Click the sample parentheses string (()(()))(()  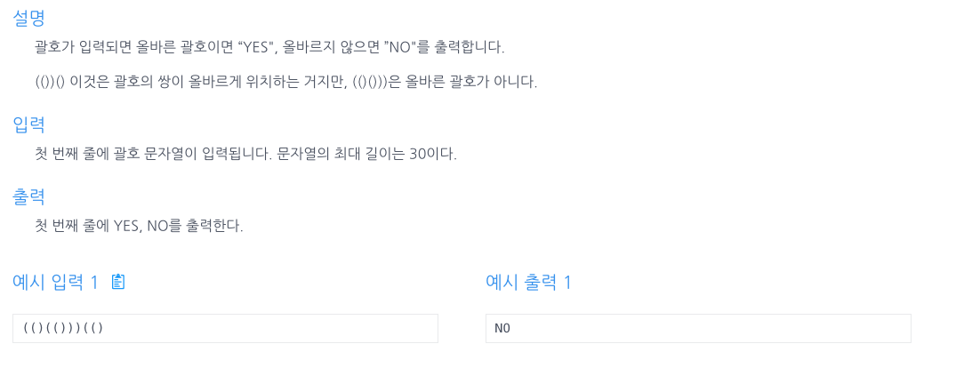click(63, 328)
